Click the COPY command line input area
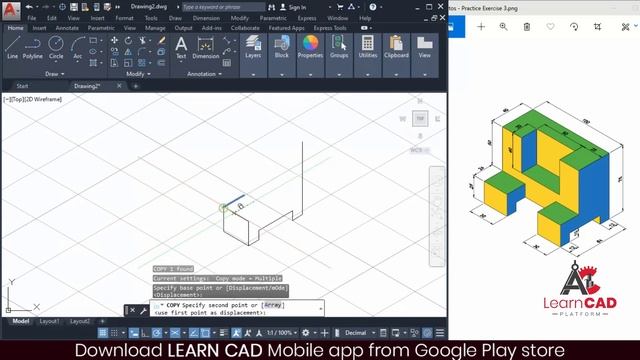 (238, 309)
